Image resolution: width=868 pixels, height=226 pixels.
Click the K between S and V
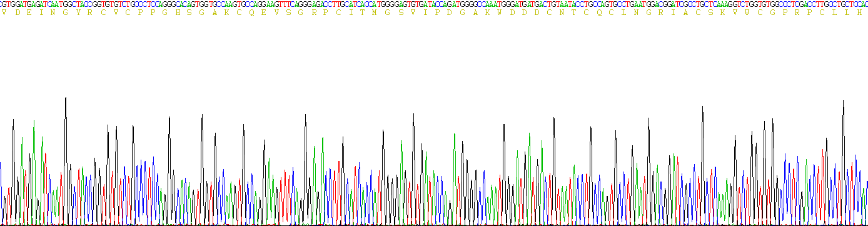(x=722, y=13)
